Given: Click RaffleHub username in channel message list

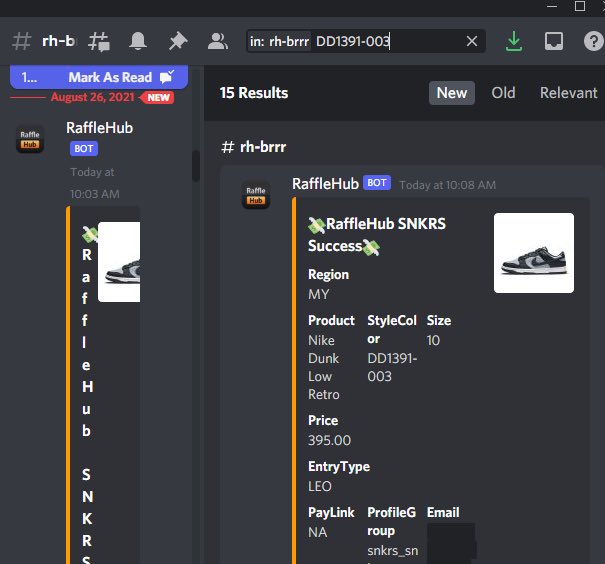Looking at the screenshot, I should pyautogui.click(x=100, y=128).
